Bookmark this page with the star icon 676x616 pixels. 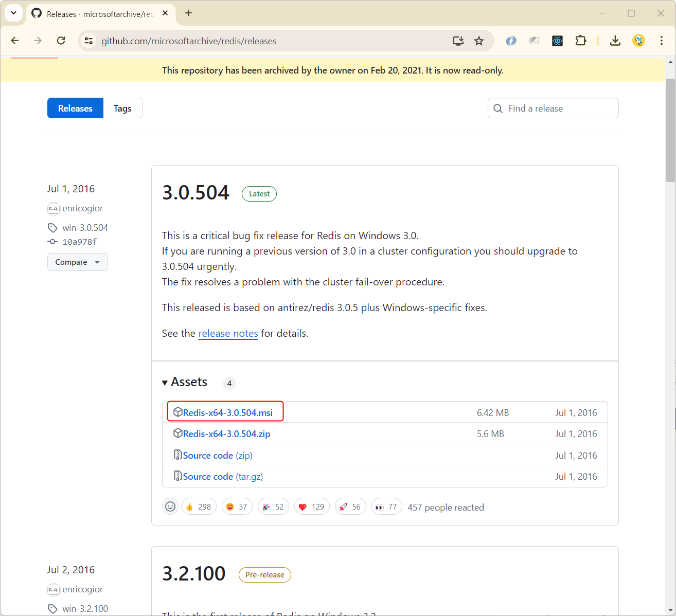(x=479, y=41)
